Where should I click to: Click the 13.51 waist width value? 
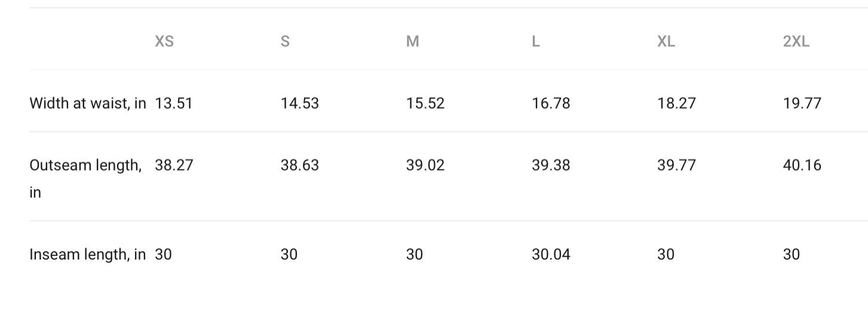pos(174,103)
